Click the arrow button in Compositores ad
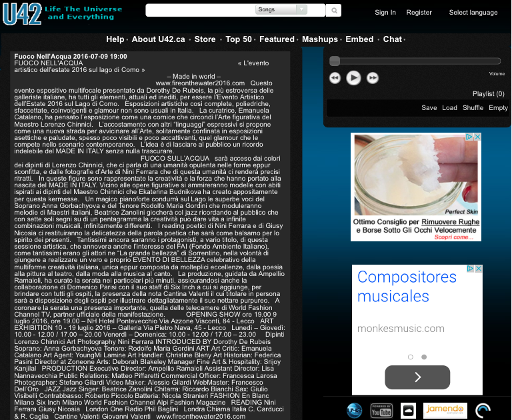The width and height of the screenshot is (512, 420). coord(417,377)
